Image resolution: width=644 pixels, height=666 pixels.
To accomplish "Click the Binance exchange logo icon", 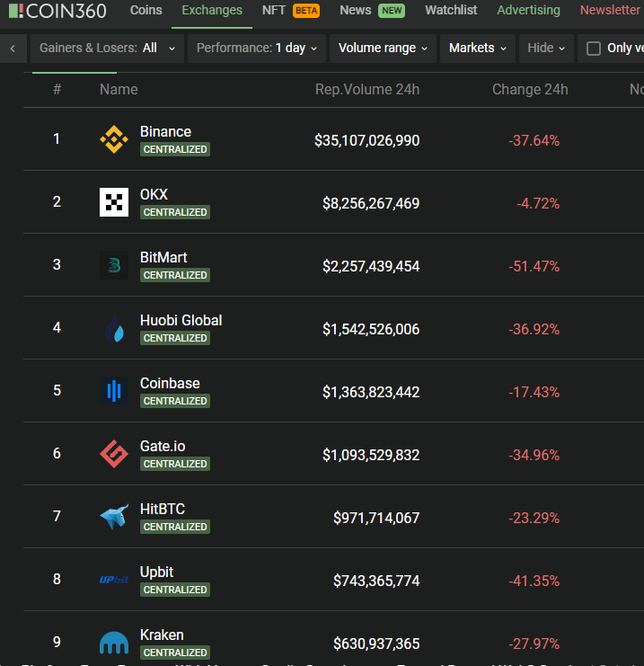I will tap(114, 139).
